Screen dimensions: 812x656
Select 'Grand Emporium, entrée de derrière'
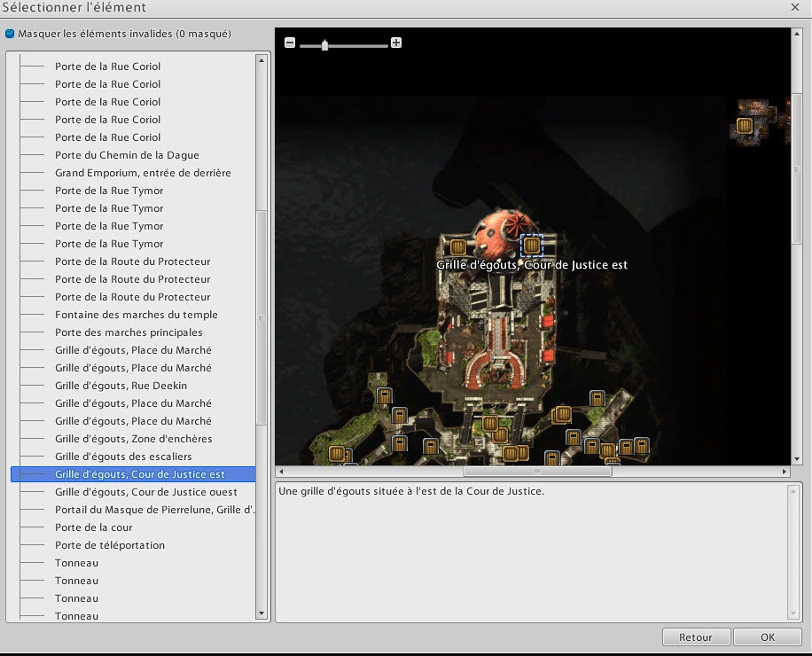143,172
